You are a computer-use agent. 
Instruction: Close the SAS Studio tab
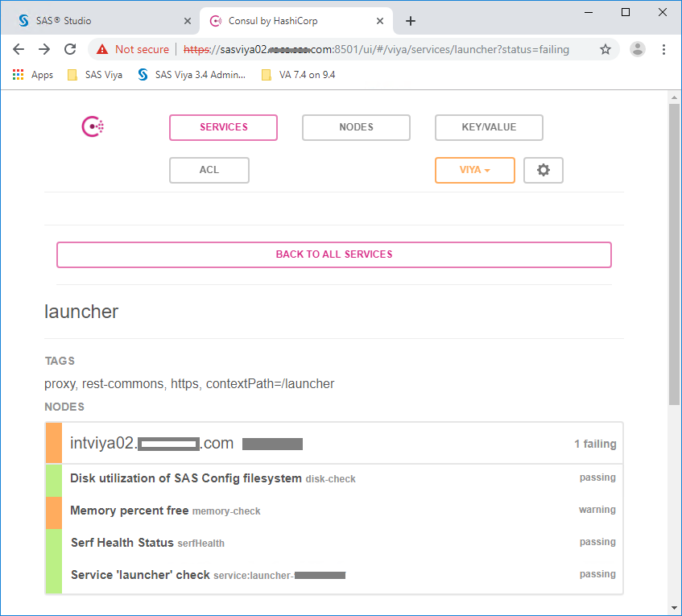[x=188, y=21]
